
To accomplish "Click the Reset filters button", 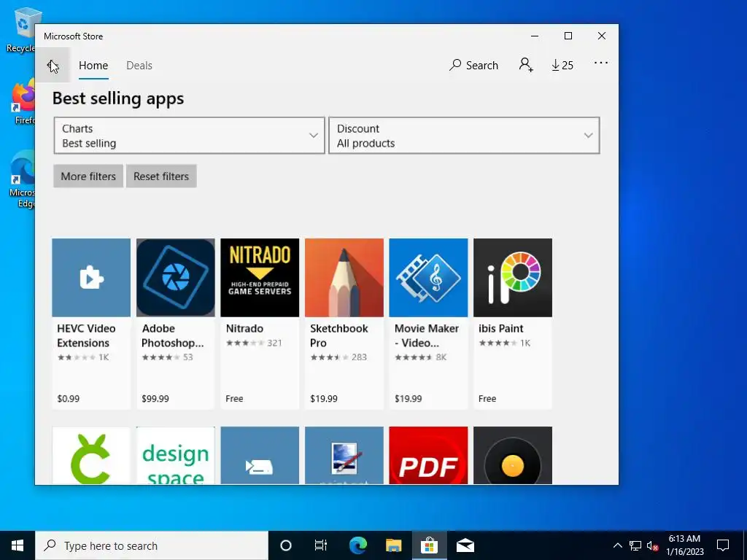I will (x=161, y=176).
